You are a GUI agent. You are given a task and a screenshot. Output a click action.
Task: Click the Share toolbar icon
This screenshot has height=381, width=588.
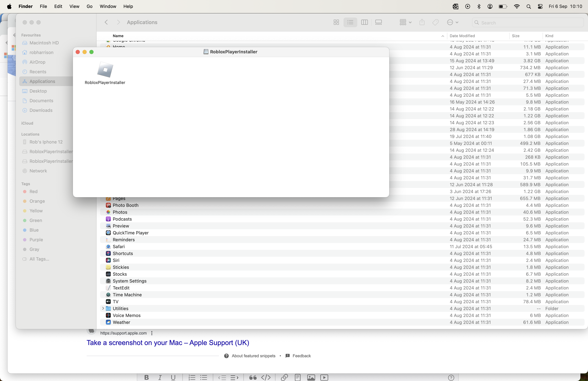(x=422, y=23)
